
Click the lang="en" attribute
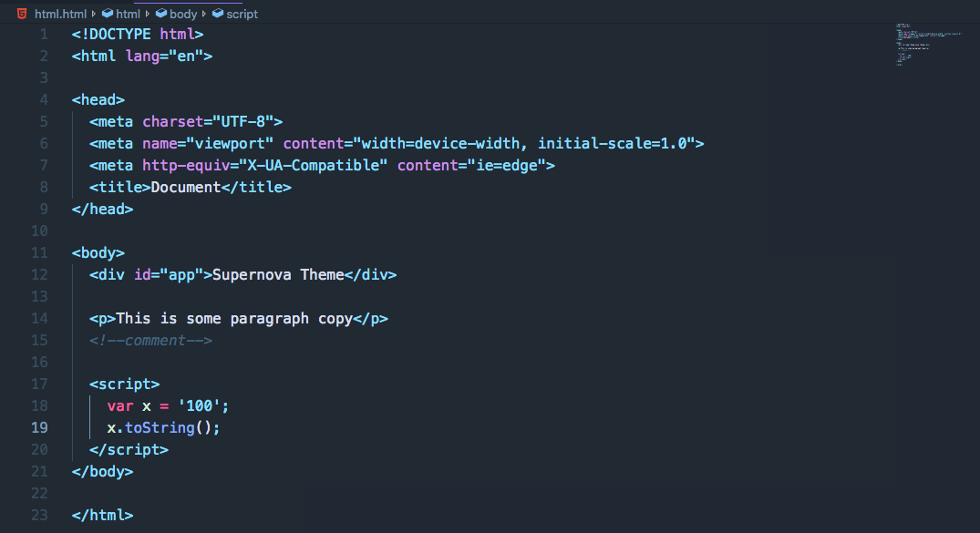[x=164, y=56]
